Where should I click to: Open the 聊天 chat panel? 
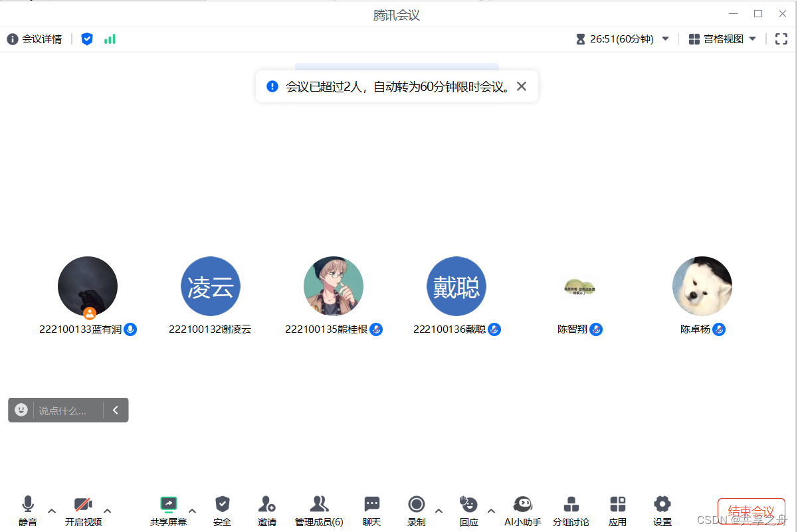coord(372,511)
